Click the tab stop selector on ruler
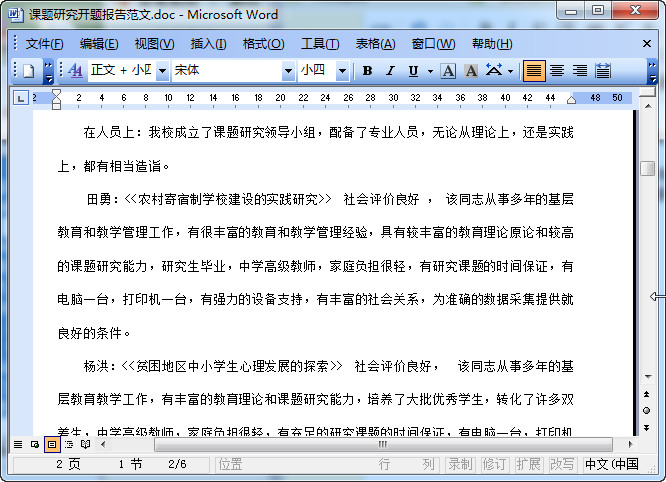 click(x=20, y=99)
